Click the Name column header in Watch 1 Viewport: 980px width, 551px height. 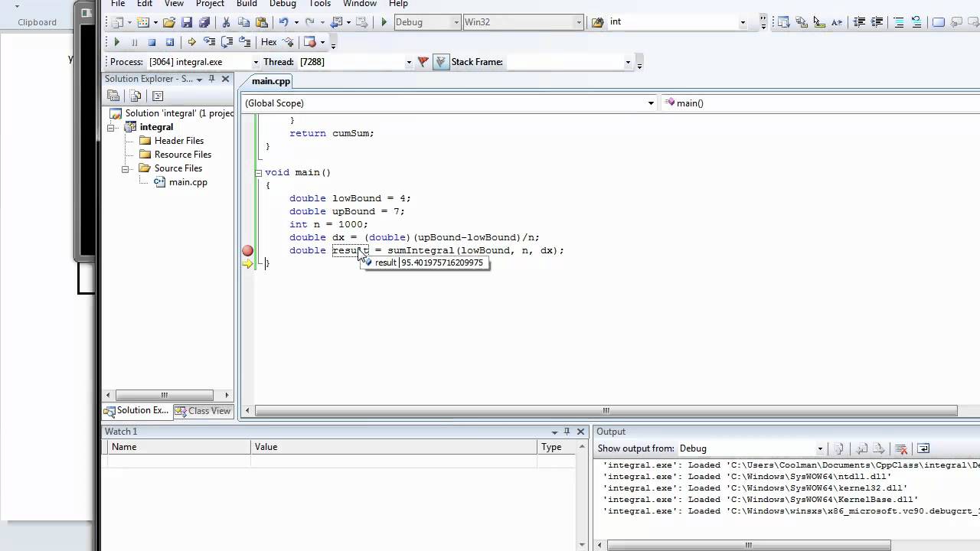[178, 447]
